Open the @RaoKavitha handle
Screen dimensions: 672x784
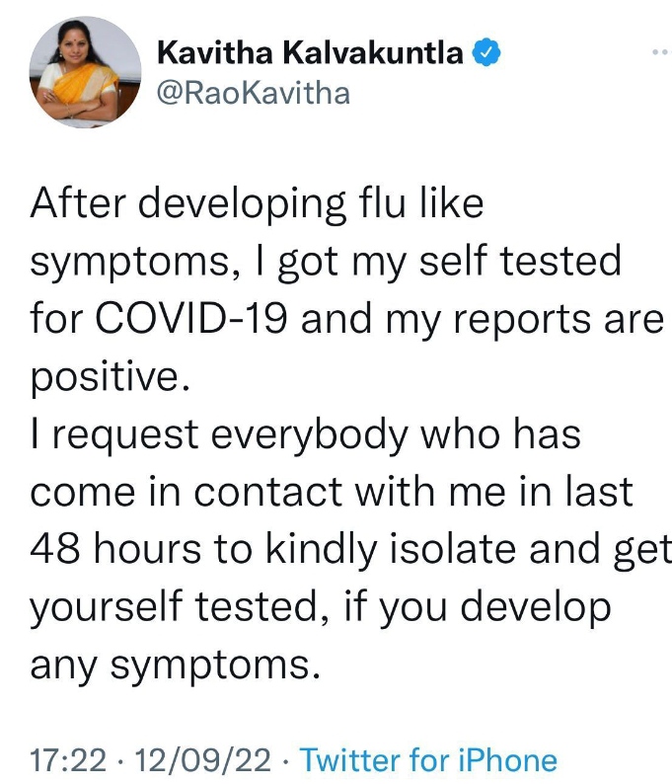(254, 94)
